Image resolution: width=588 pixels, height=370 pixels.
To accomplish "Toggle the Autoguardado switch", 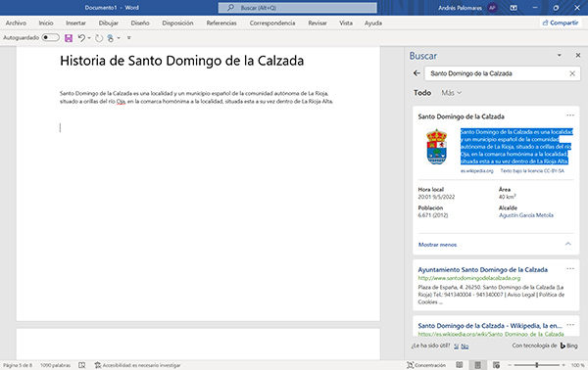I will pos(51,37).
